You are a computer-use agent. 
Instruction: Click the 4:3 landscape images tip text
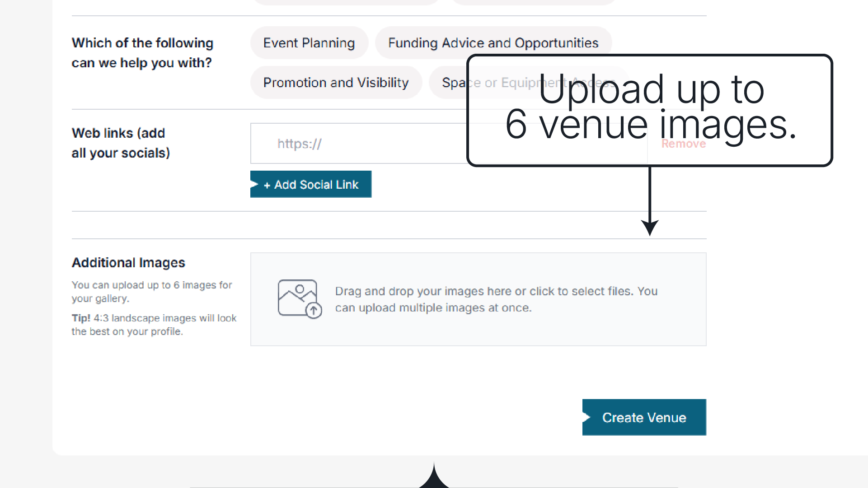click(154, 325)
